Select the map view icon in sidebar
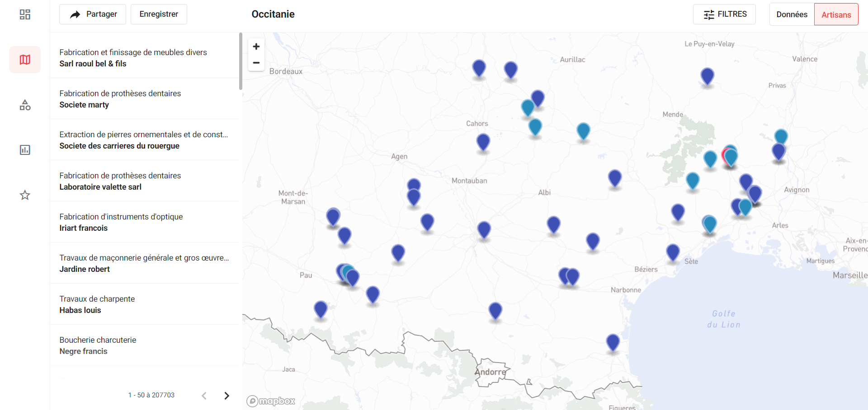 pos(25,60)
